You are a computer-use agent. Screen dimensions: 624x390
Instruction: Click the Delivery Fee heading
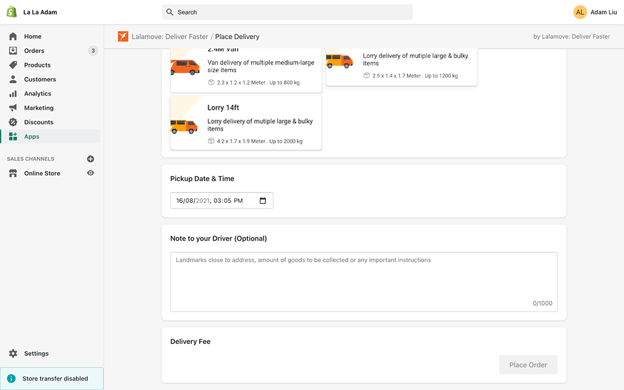coord(190,341)
